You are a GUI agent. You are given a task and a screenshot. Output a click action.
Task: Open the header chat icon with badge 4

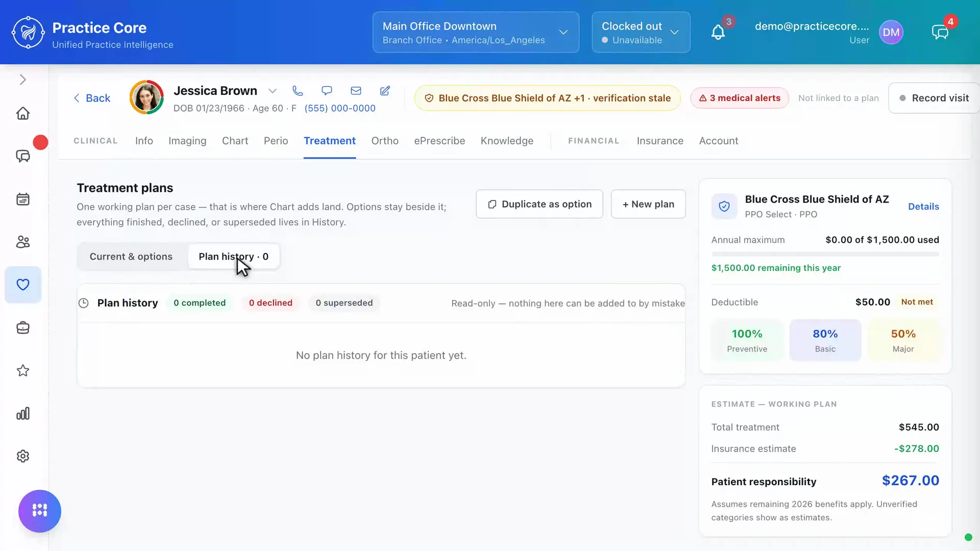(x=940, y=33)
